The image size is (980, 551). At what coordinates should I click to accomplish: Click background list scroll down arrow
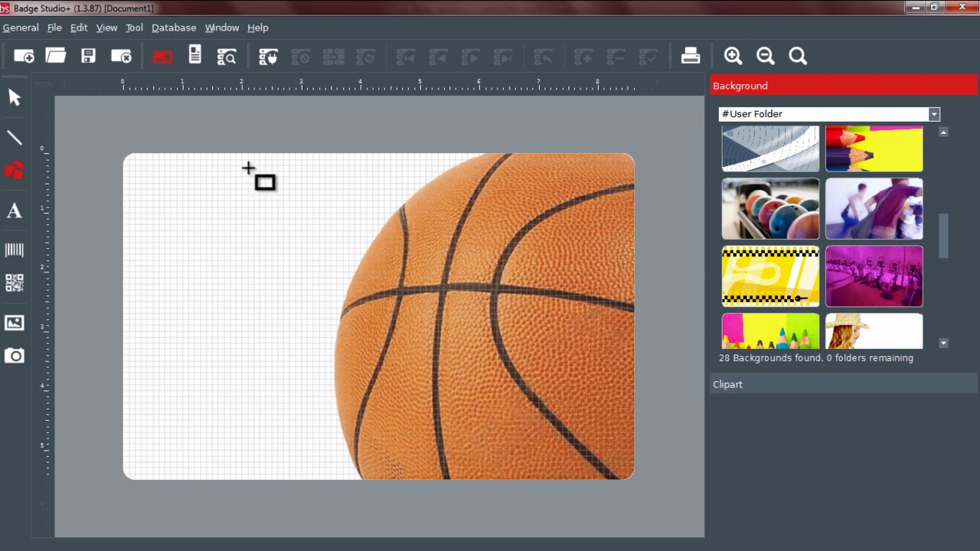coord(943,344)
